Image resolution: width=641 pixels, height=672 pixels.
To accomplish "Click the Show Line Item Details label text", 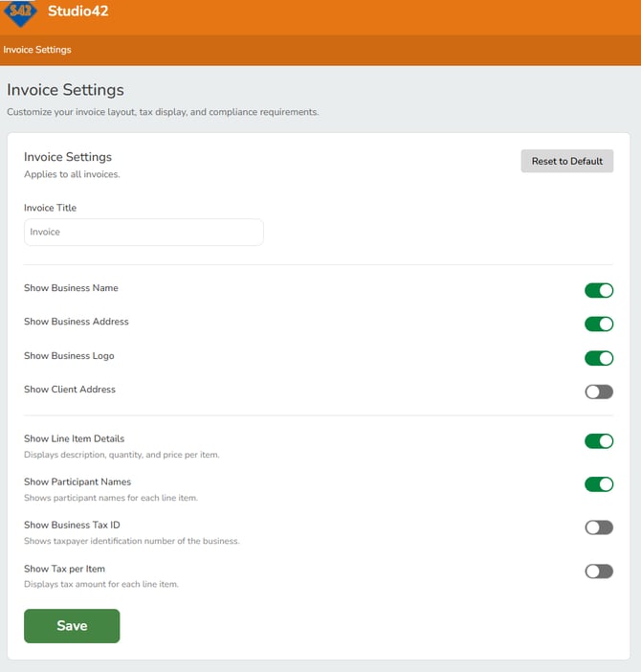I will pos(74,438).
